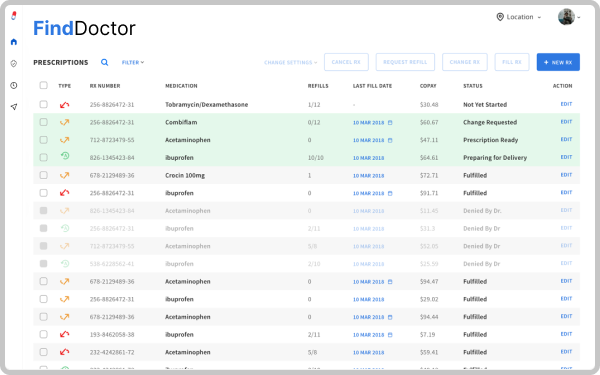
Task: Expand the Filter dropdown
Action: coord(133,62)
